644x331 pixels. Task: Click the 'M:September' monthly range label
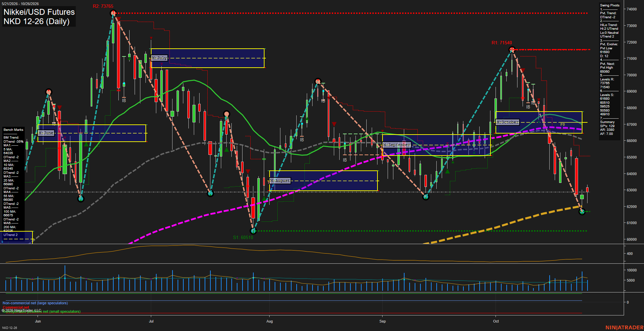[397, 145]
